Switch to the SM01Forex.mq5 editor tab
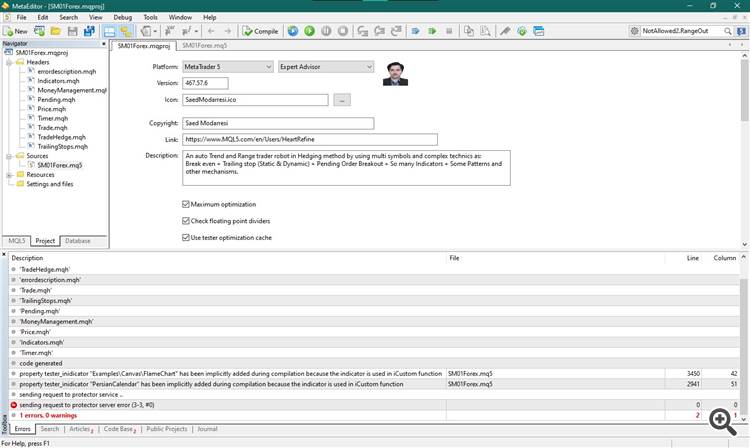Viewport: 750px width, 448px height. (204, 45)
